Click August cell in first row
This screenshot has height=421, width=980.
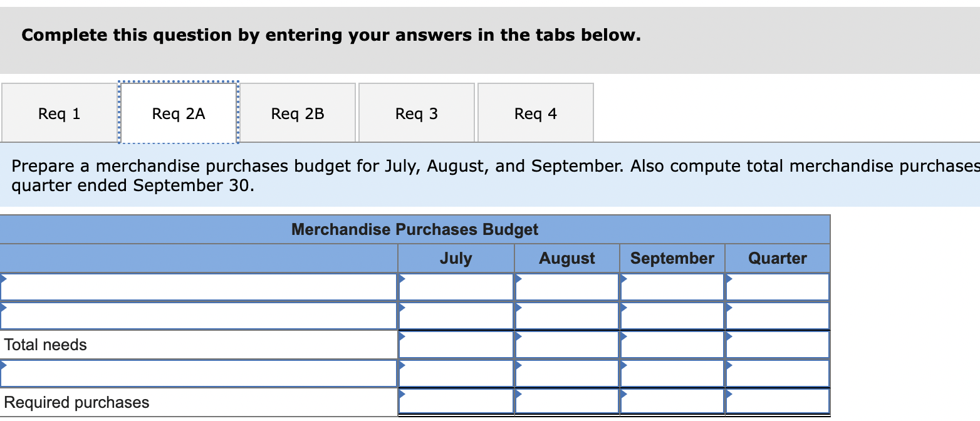click(x=567, y=287)
